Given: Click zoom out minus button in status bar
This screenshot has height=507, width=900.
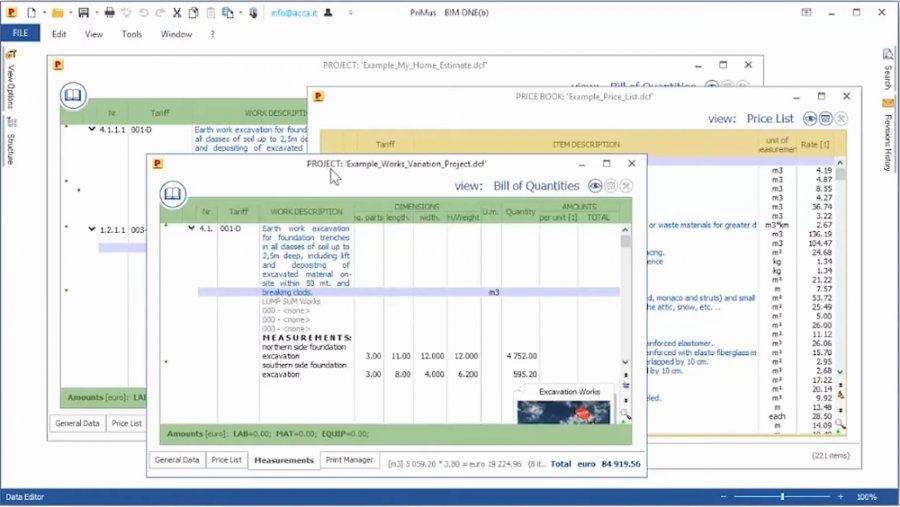Looking at the screenshot, I should [724, 497].
